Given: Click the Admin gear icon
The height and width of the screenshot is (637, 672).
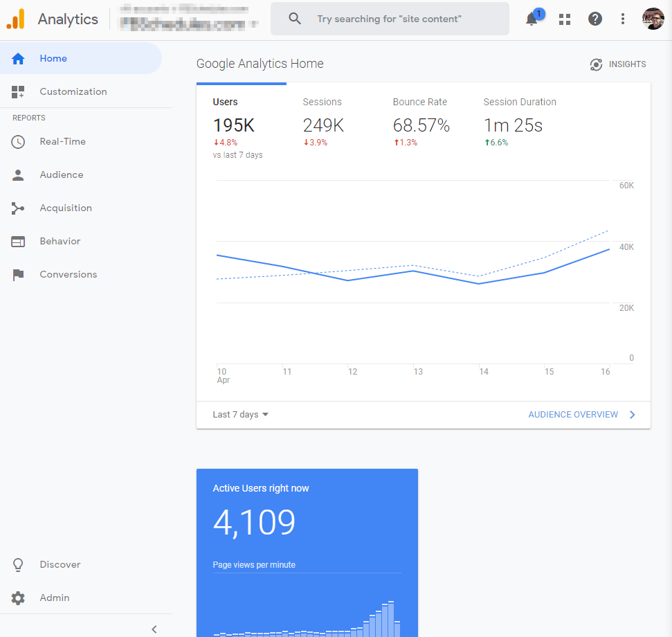Looking at the screenshot, I should click(x=18, y=598).
